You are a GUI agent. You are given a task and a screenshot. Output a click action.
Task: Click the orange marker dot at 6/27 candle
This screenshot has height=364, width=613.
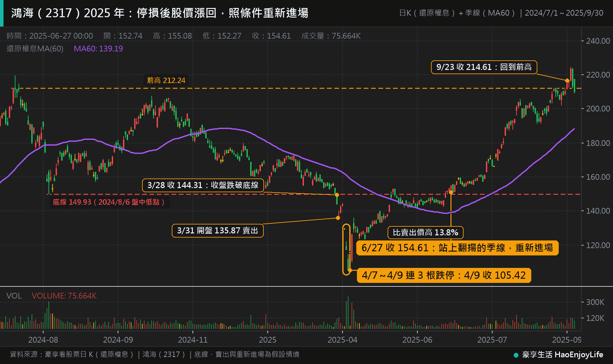(451, 192)
